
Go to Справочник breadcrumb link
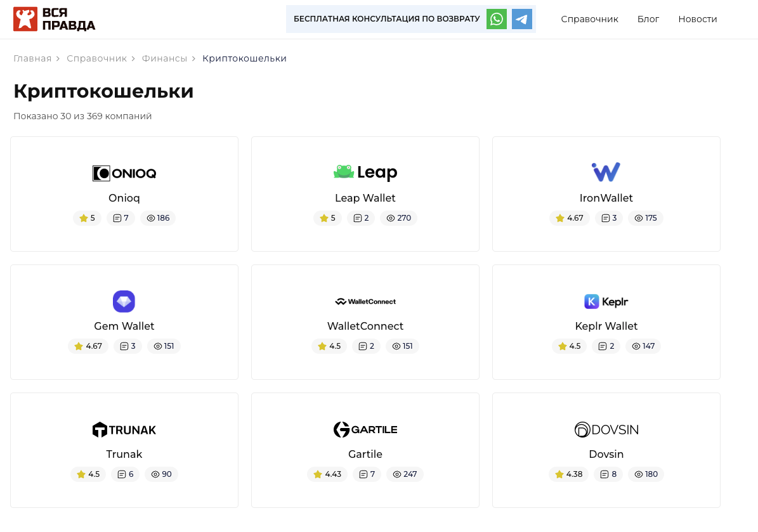point(96,58)
